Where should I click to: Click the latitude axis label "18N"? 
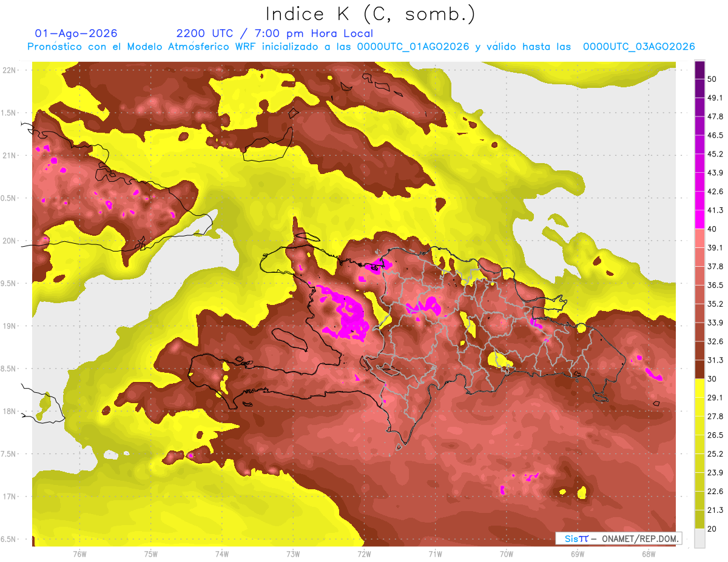click(9, 411)
